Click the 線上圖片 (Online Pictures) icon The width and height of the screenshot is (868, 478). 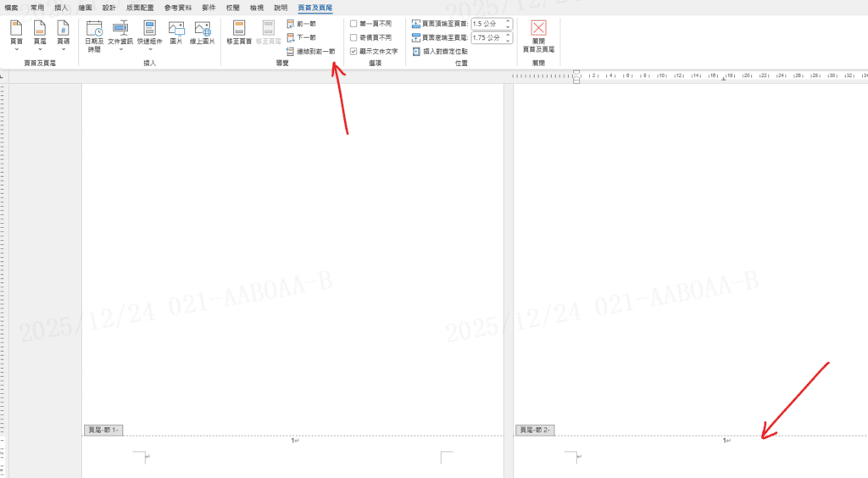pyautogui.click(x=203, y=32)
